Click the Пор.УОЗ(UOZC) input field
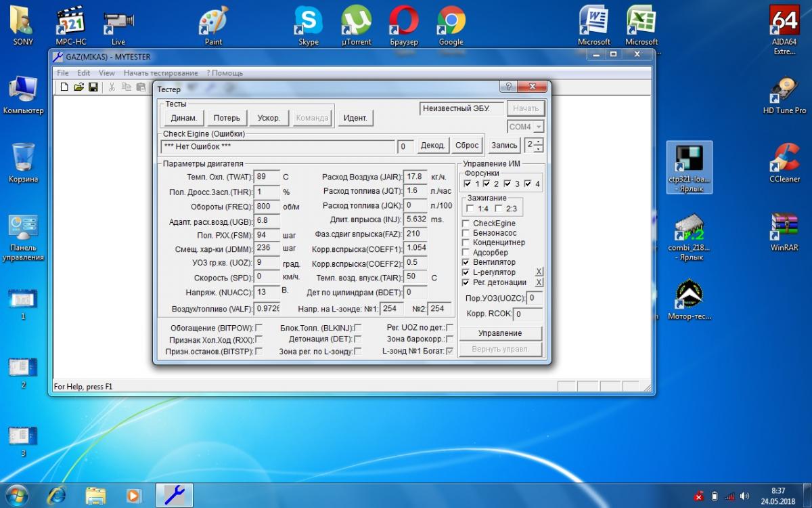 click(535, 298)
